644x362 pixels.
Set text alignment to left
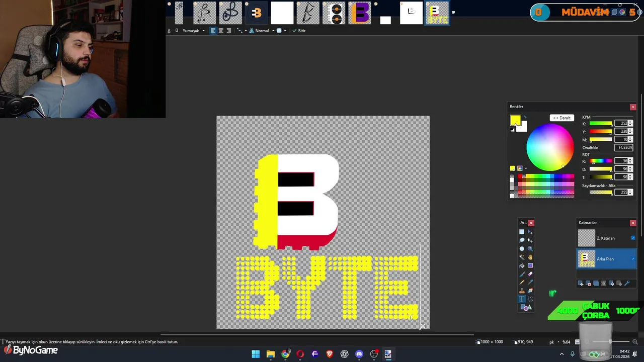click(x=213, y=31)
